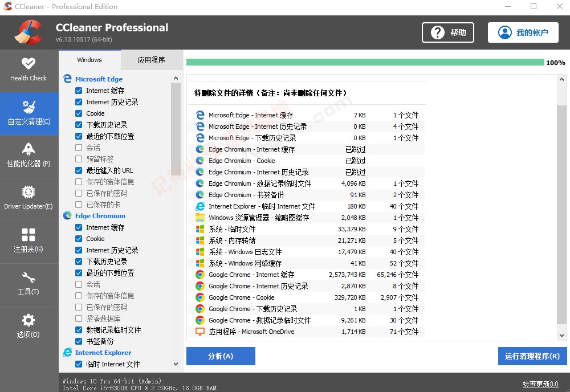Screen dimensions: 570x392
Task: Click 检查更新(U) link
Action: pos(540,384)
